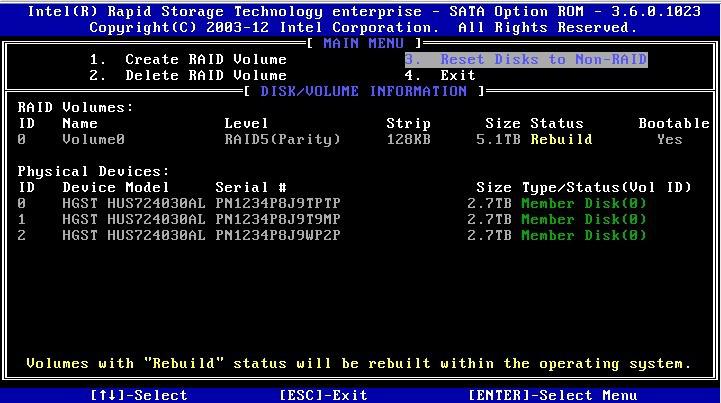
Task: Click the ESC Exit footer hint
Action: (x=323, y=395)
